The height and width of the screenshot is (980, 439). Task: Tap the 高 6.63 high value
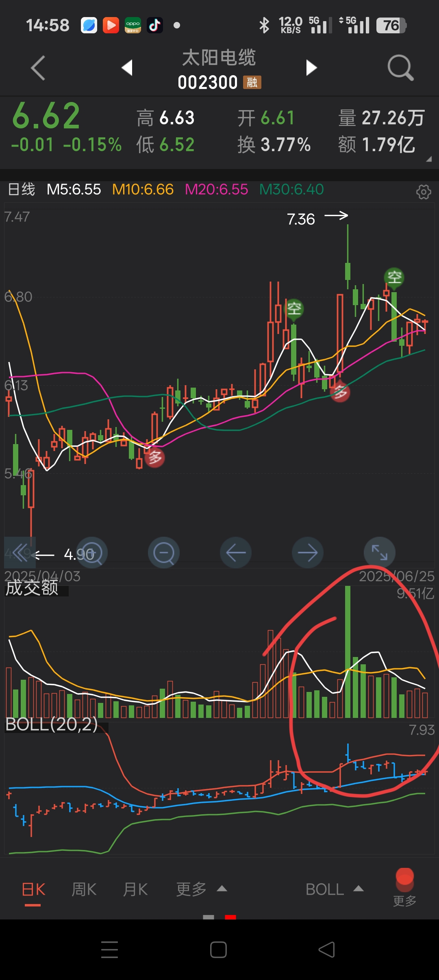(x=165, y=118)
